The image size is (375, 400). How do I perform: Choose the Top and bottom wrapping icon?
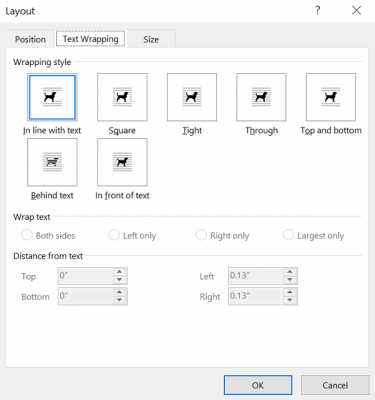[331, 97]
